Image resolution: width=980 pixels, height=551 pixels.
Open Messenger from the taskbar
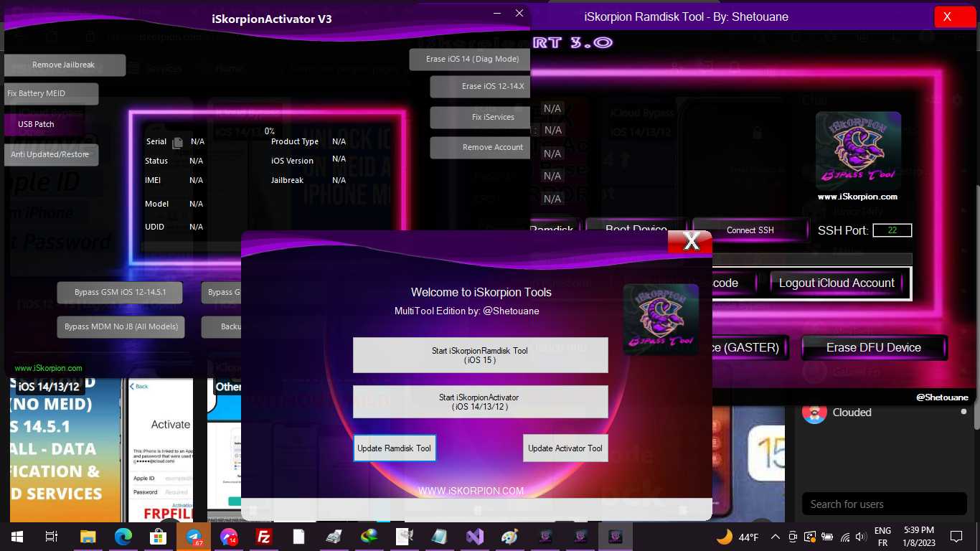click(x=229, y=537)
